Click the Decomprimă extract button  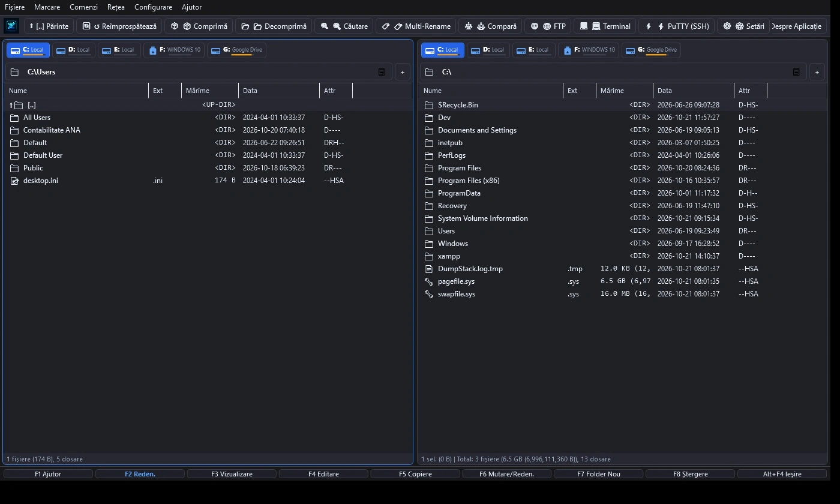274,26
